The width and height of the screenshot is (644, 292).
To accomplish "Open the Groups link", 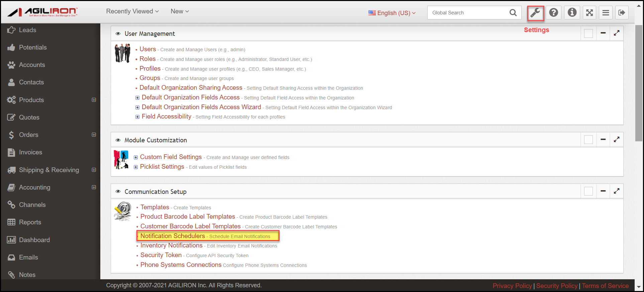I will point(150,78).
